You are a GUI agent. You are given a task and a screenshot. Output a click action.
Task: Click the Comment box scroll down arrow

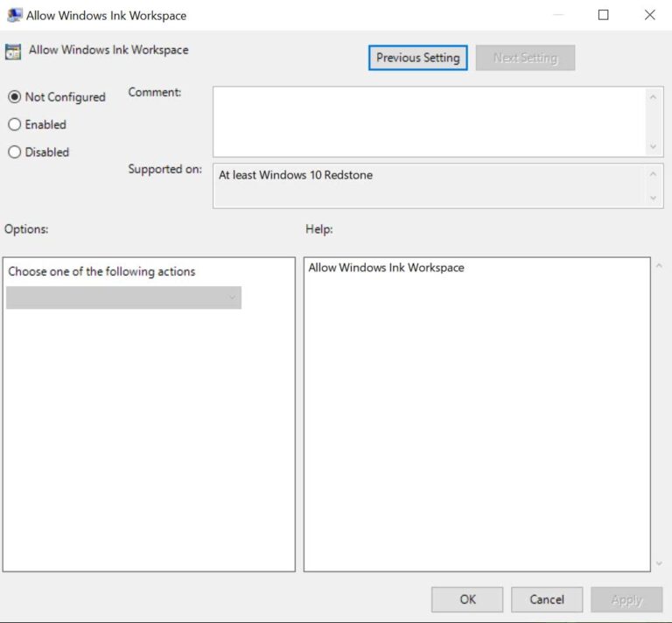pos(653,146)
